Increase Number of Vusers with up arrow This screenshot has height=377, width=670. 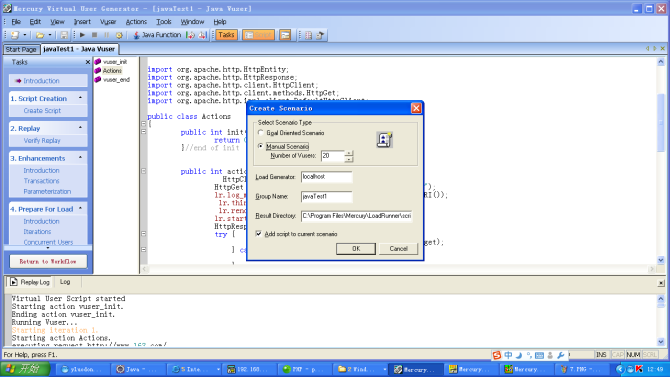pos(349,153)
